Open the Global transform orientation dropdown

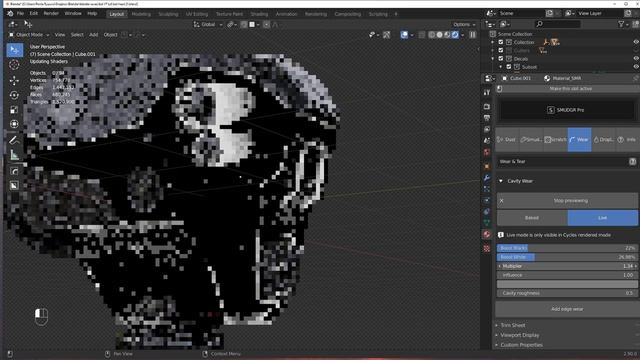[x=208, y=24]
